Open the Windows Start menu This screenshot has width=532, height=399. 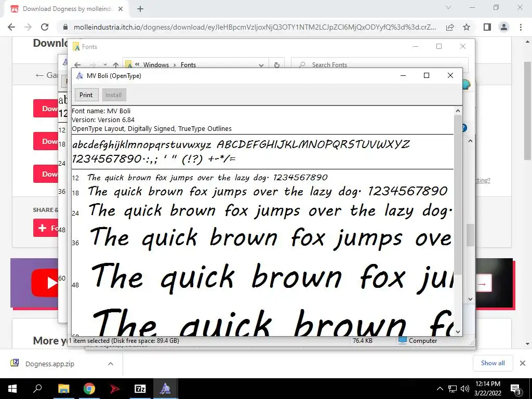point(12,389)
